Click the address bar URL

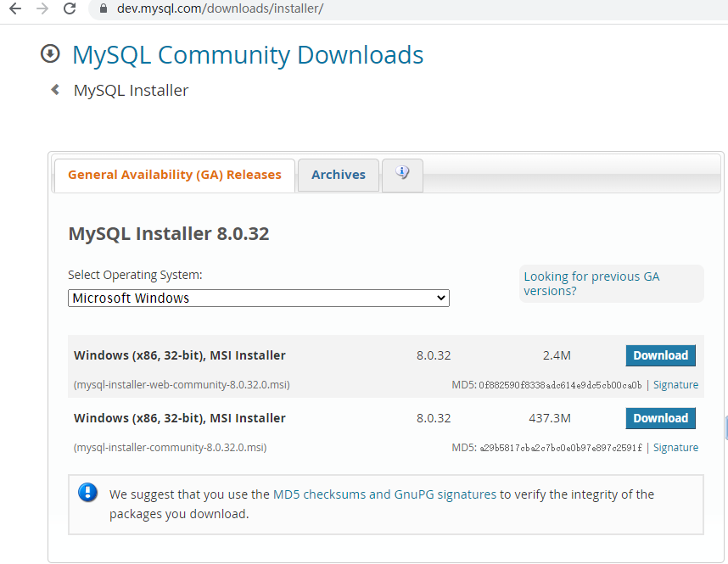(x=220, y=8)
